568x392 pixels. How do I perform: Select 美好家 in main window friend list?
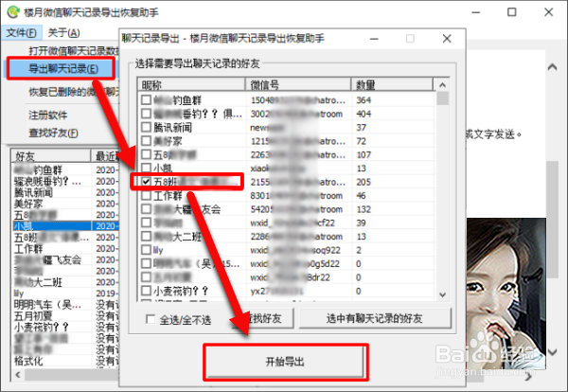pos(28,204)
